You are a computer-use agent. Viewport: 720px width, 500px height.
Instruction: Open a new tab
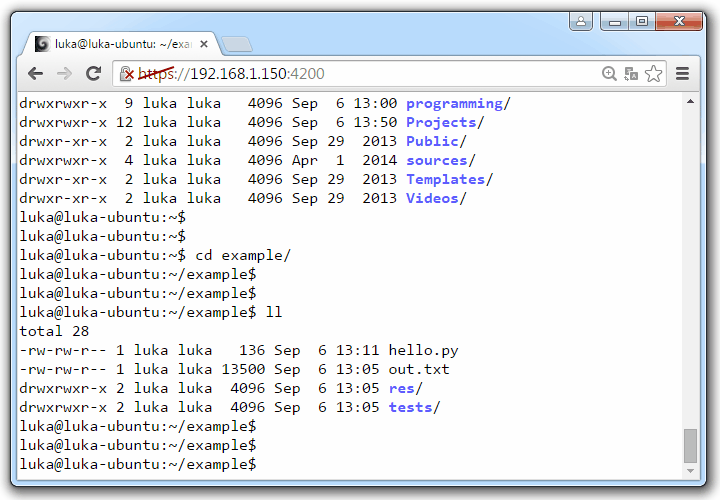pyautogui.click(x=236, y=44)
